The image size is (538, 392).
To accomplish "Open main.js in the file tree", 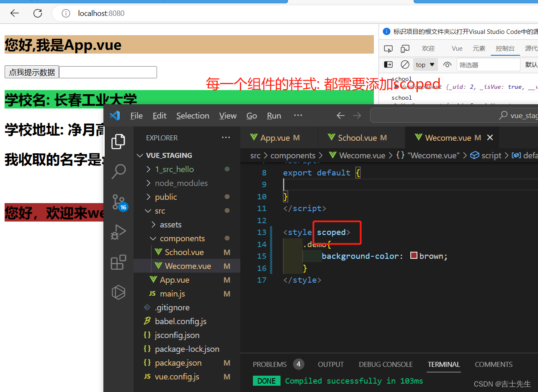I will click(187, 294).
